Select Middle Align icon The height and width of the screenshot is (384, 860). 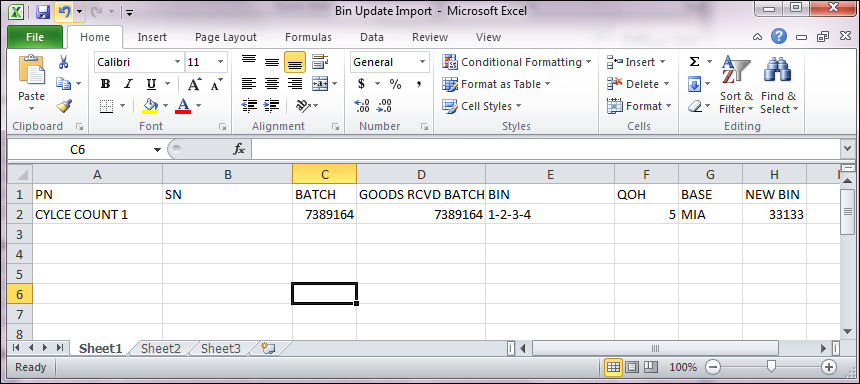(x=272, y=62)
